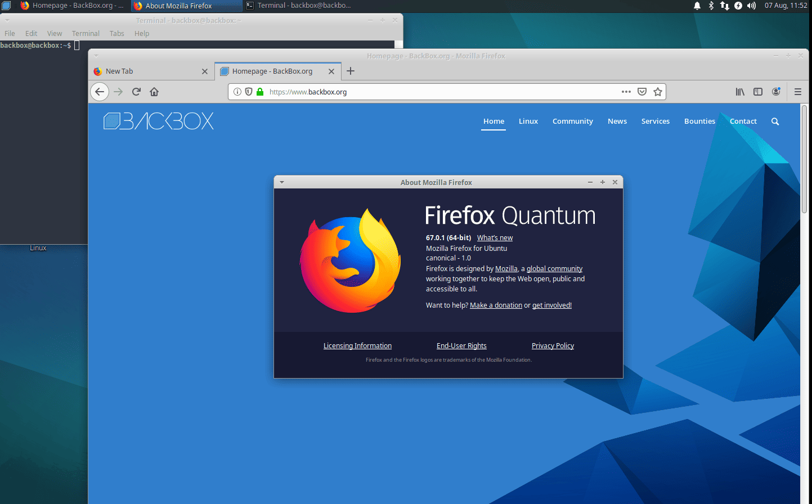This screenshot has width=812, height=504.
Task: Go back using the Firefox back arrow
Action: pos(100,92)
